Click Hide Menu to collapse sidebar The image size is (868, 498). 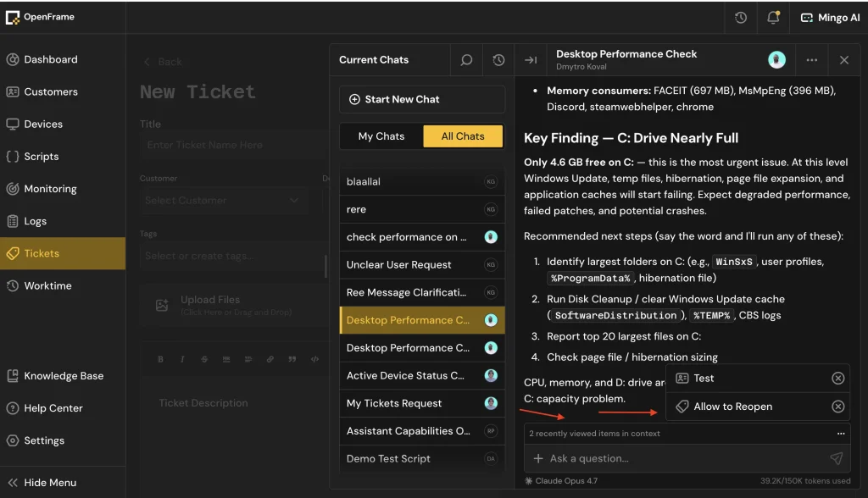[63, 483]
